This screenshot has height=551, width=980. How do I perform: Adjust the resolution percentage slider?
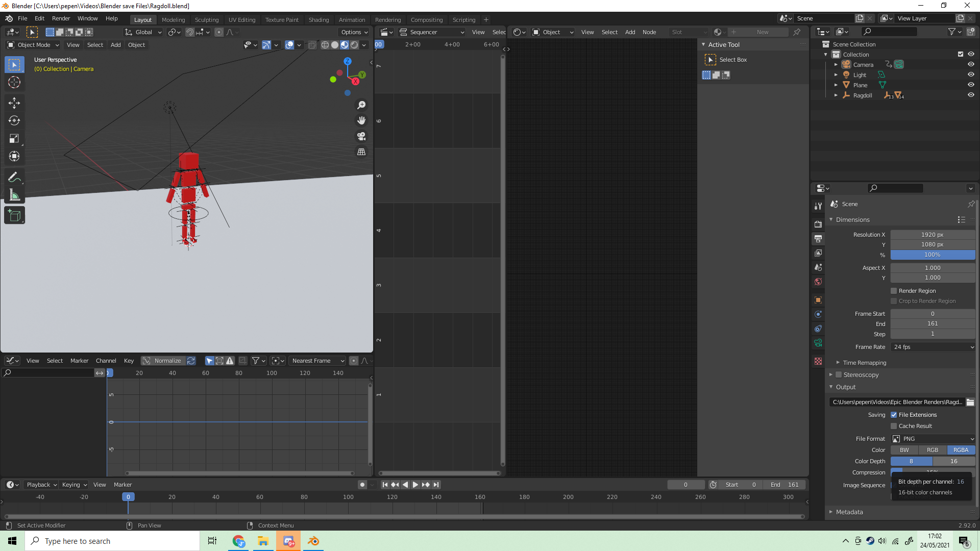[x=933, y=255]
